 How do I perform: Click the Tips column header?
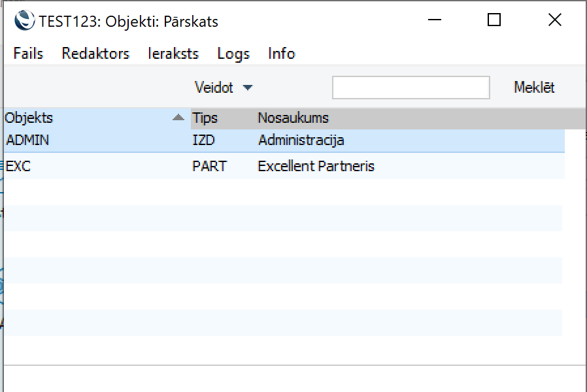[205, 118]
